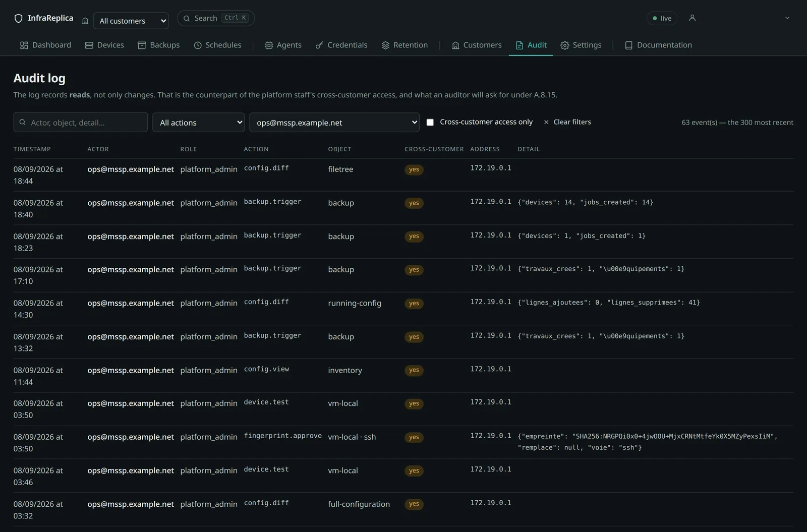Click the yes badge in the 11:44 row
The height and width of the screenshot is (532, 807).
[x=414, y=370]
